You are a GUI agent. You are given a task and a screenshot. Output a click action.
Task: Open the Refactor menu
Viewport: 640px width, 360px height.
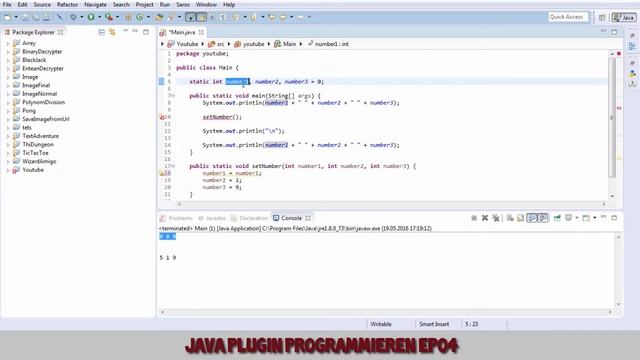pyautogui.click(x=67, y=4)
